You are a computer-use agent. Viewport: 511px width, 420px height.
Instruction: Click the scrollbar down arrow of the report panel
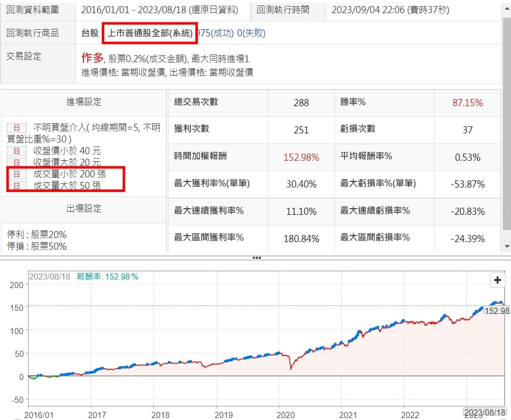pyautogui.click(x=507, y=246)
